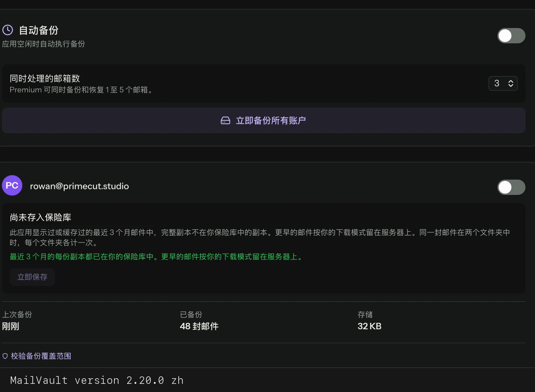Click the 同时处理的邮箱数 label

[45, 78]
